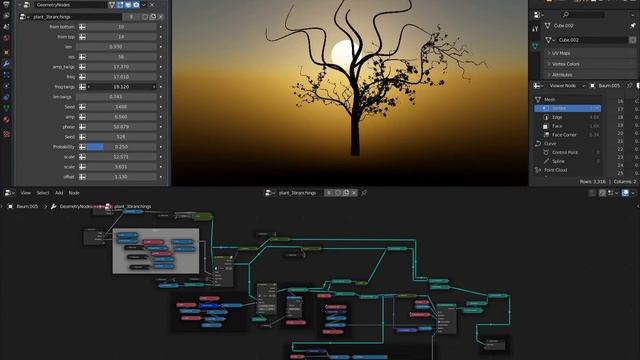Screen dimensions: 640x360
Task: Open the Material properties tab
Action: click(x=6, y=120)
